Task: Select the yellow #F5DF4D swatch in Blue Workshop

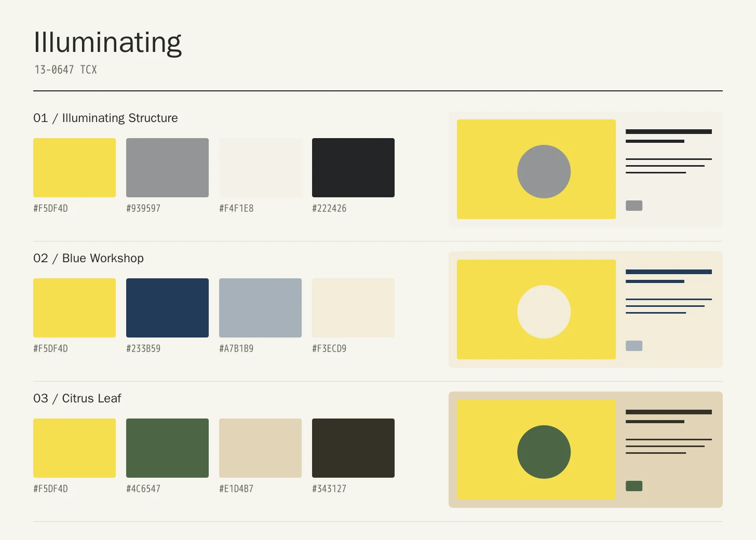Action: tap(74, 308)
